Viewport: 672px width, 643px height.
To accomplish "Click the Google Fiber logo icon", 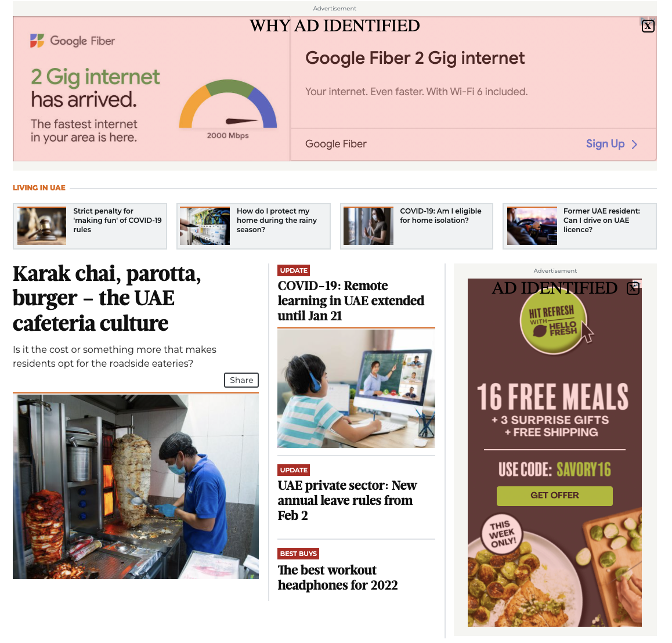I will pyautogui.click(x=37, y=41).
